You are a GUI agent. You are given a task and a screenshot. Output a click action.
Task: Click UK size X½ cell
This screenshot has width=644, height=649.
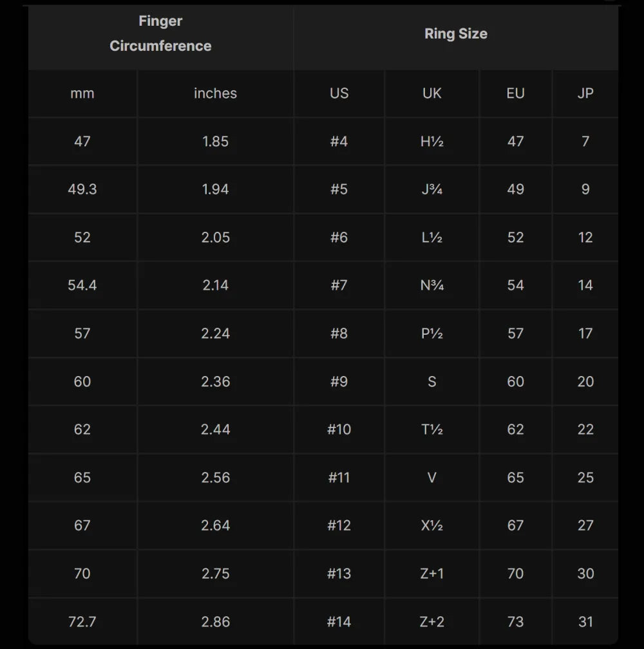431,525
